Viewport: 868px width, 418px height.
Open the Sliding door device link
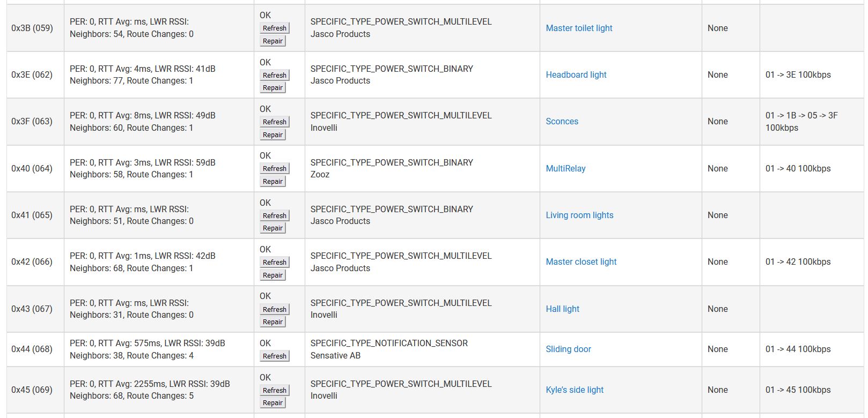[x=568, y=349]
